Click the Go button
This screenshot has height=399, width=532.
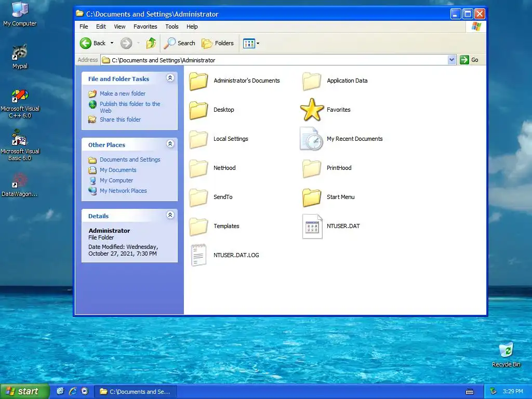click(x=469, y=60)
